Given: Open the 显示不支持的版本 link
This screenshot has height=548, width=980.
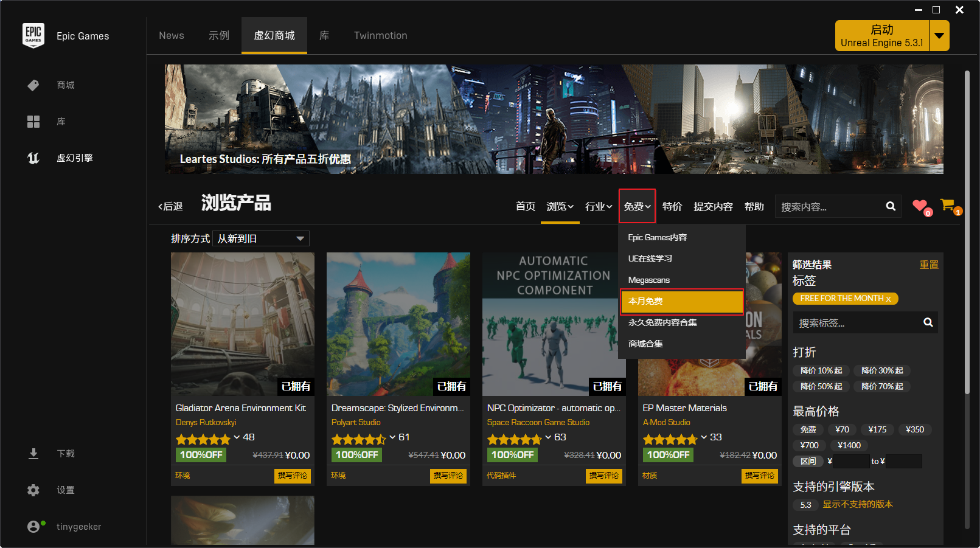Looking at the screenshot, I should [858, 504].
